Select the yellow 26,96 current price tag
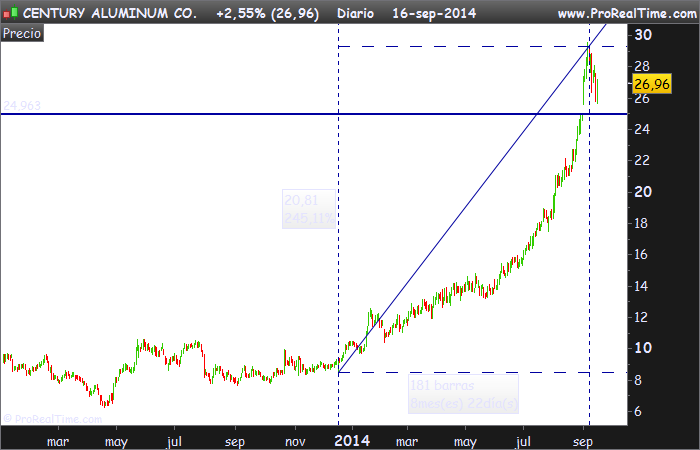 pyautogui.click(x=652, y=84)
